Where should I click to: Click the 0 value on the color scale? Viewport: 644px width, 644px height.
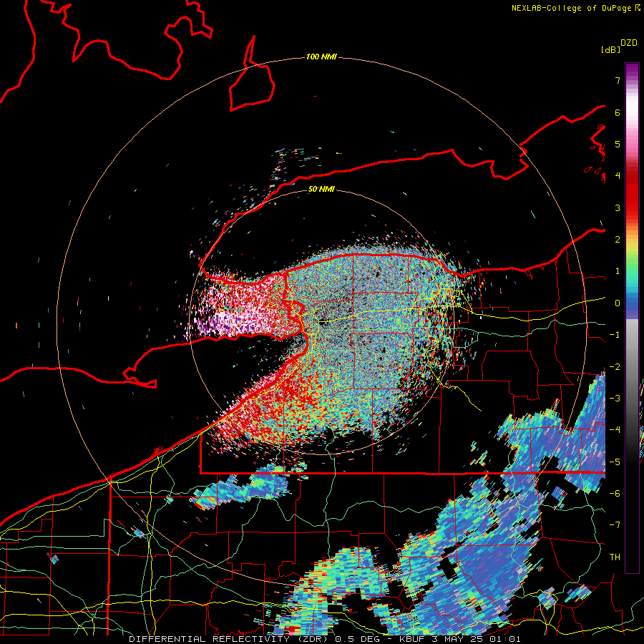(x=618, y=303)
